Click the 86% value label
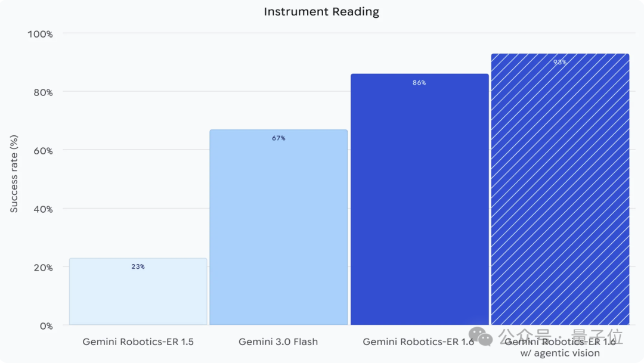Image resolution: width=644 pixels, height=363 pixels. click(x=419, y=83)
